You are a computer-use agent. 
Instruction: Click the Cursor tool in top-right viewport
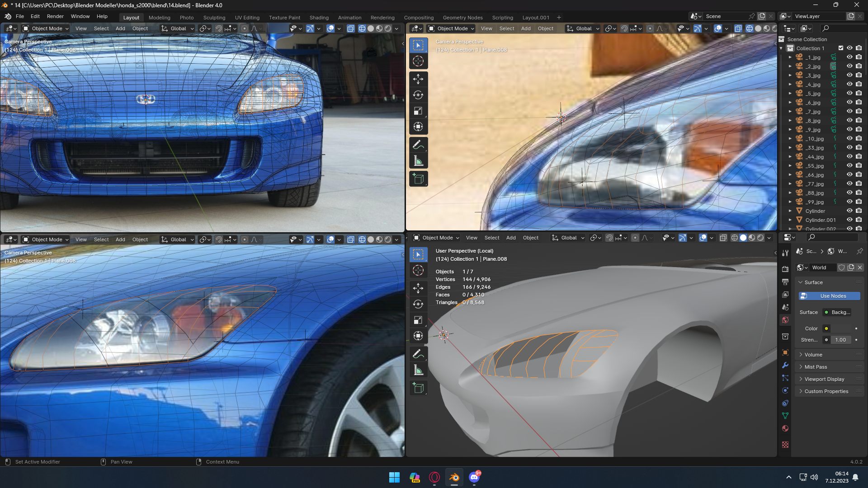418,61
